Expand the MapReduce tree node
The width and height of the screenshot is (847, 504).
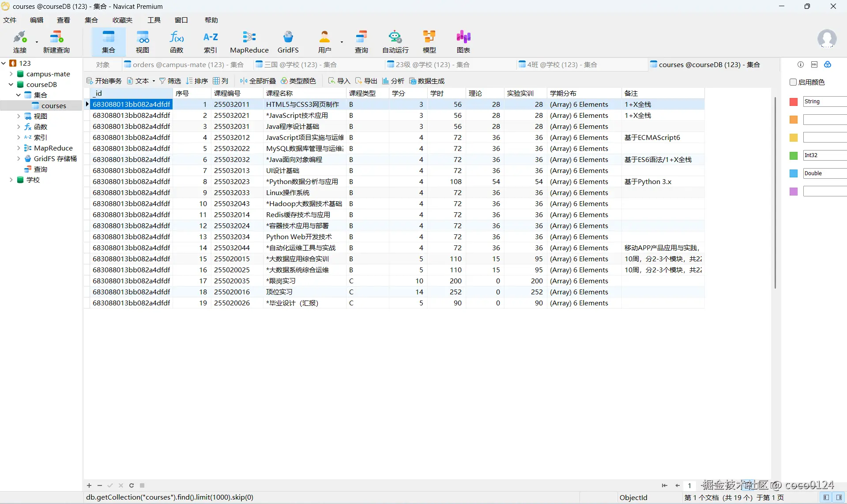(x=19, y=148)
